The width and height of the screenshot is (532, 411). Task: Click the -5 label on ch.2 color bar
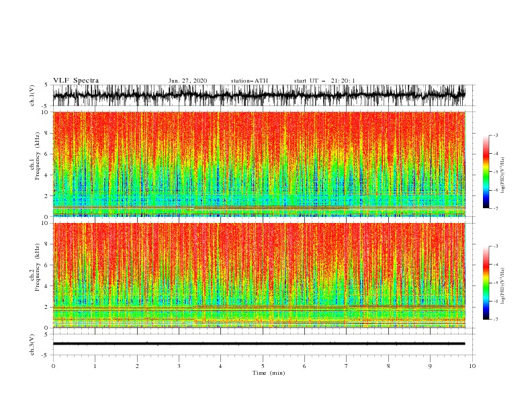(496, 283)
